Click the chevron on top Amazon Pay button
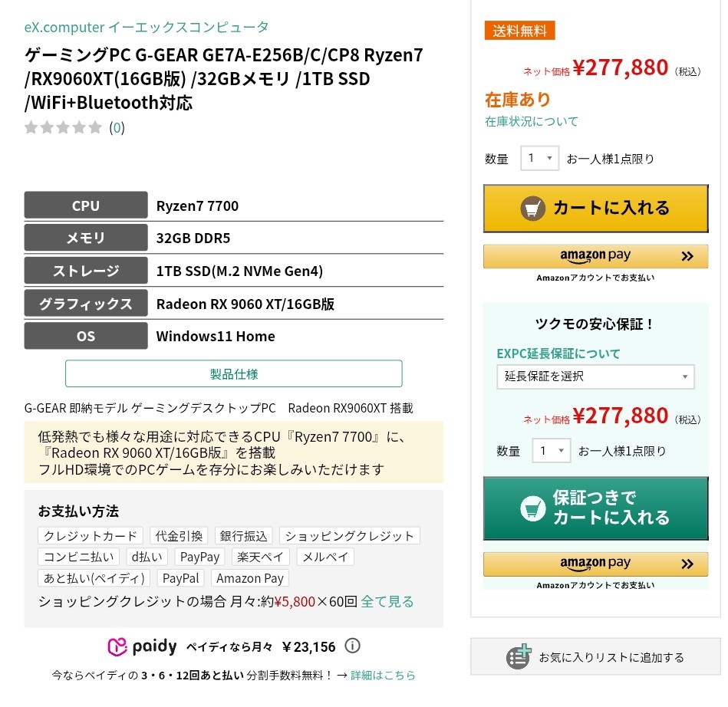 click(687, 256)
